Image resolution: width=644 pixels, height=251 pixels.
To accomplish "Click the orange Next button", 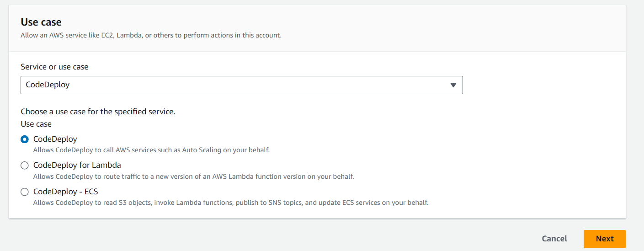I will (604, 239).
